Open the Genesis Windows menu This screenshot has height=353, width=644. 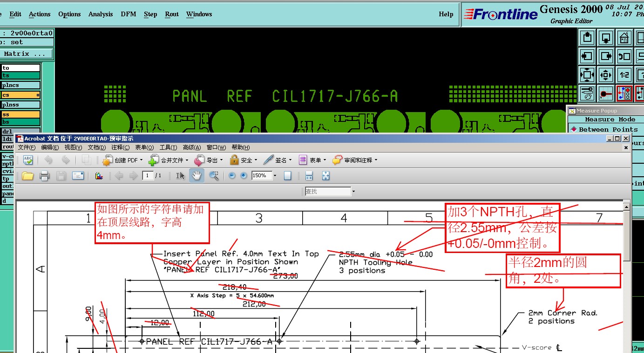[199, 14]
